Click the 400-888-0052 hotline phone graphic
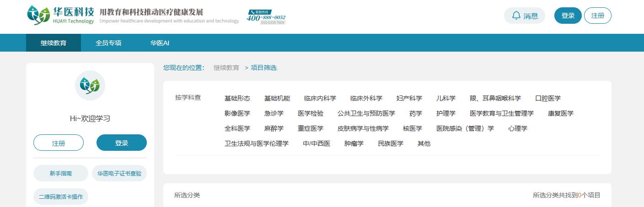 pos(266,17)
